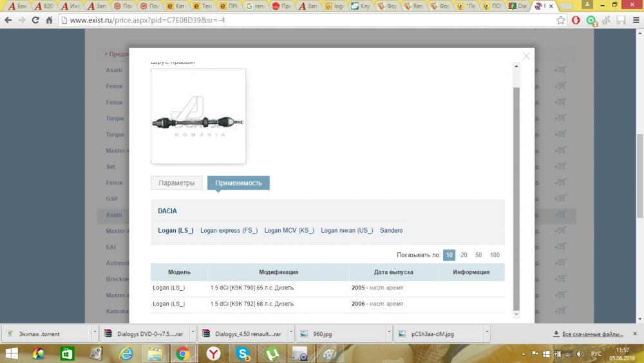Screen dimensions: 644x363
Task: Click the DACIA brand heading
Action: click(x=167, y=211)
